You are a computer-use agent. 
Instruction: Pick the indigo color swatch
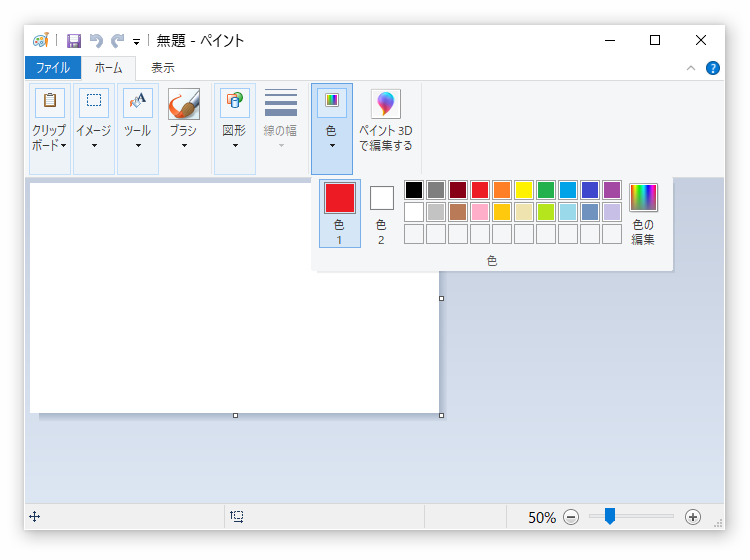pos(590,190)
